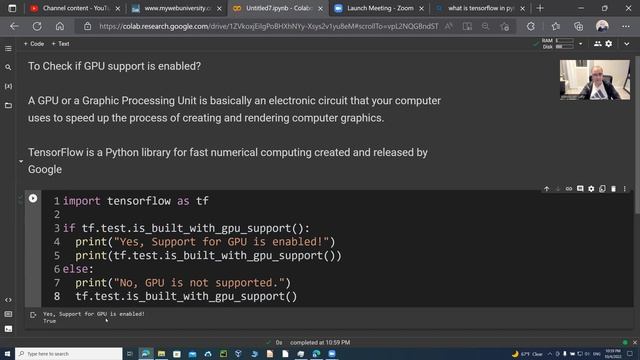Collapse the section arrow beside TensorFlow text
This screenshot has width=640, height=360.
[x=21, y=161]
